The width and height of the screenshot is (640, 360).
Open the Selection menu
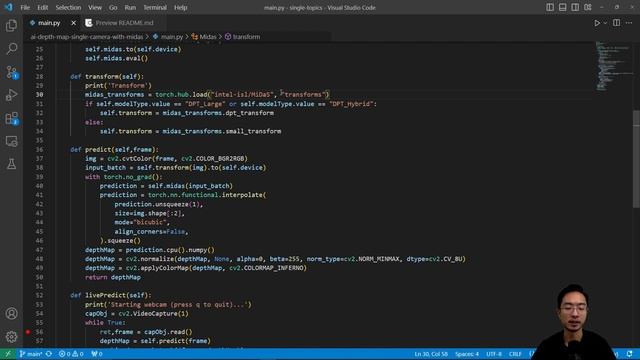[68, 7]
